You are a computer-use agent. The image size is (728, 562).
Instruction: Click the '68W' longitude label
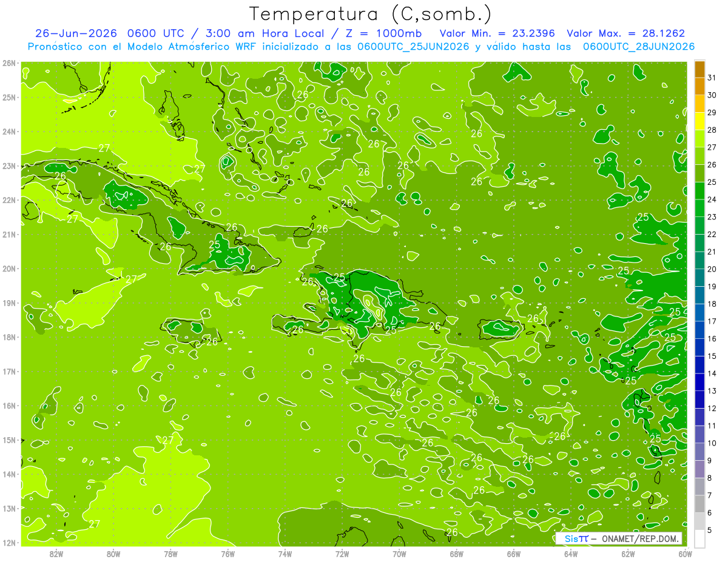point(457,554)
